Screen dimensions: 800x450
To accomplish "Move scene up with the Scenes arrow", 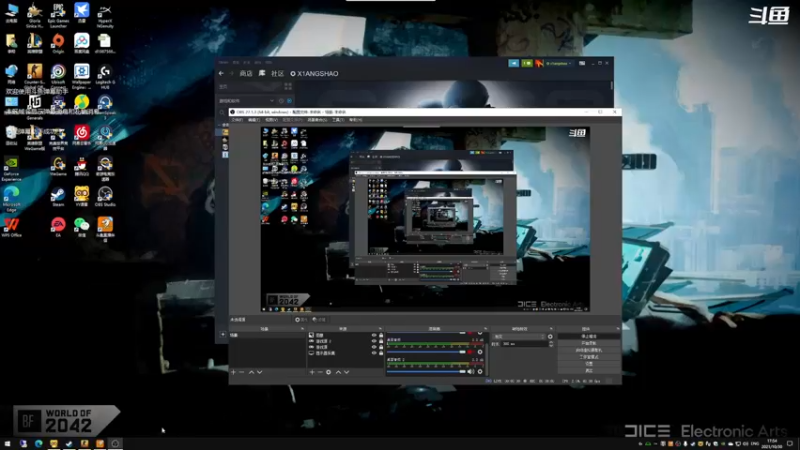I will [252, 372].
